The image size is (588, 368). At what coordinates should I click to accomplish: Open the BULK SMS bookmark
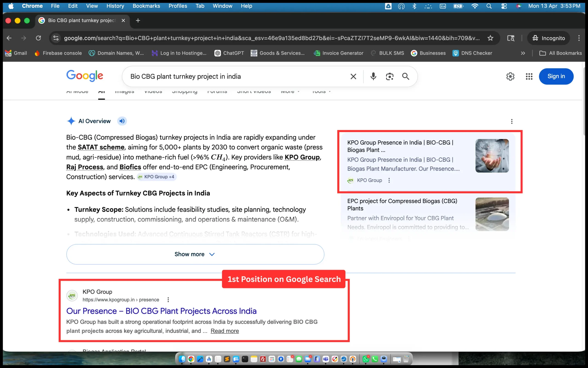[x=387, y=53]
